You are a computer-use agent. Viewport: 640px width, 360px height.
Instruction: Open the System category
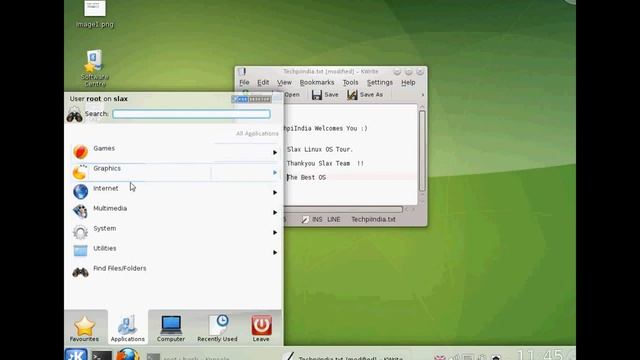(x=175, y=232)
